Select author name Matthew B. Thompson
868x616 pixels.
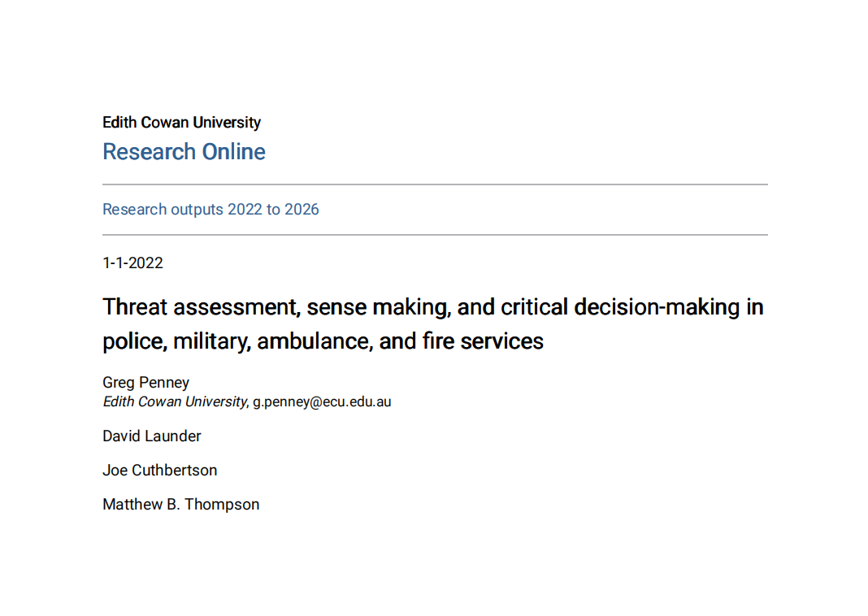click(180, 505)
